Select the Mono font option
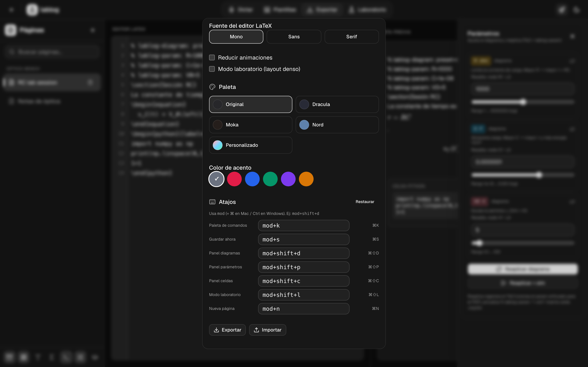Screen dimensions: 588x367 point(236,37)
